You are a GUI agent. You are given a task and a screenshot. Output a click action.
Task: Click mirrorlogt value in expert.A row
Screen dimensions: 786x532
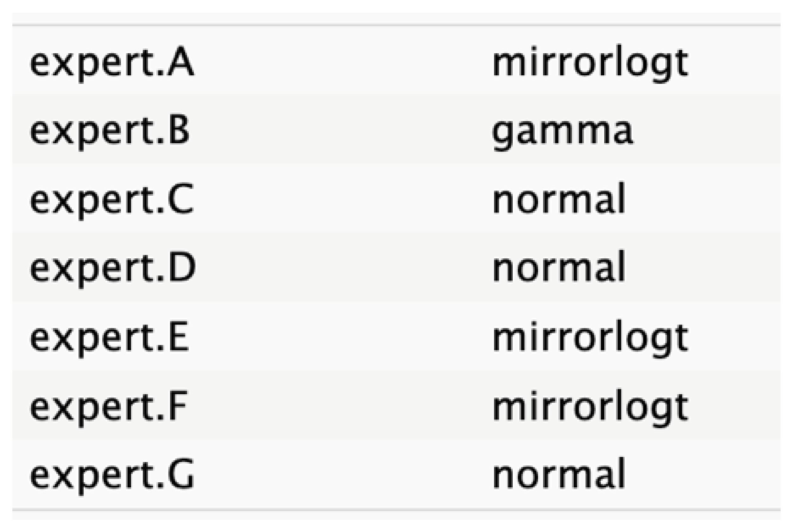[590, 63]
